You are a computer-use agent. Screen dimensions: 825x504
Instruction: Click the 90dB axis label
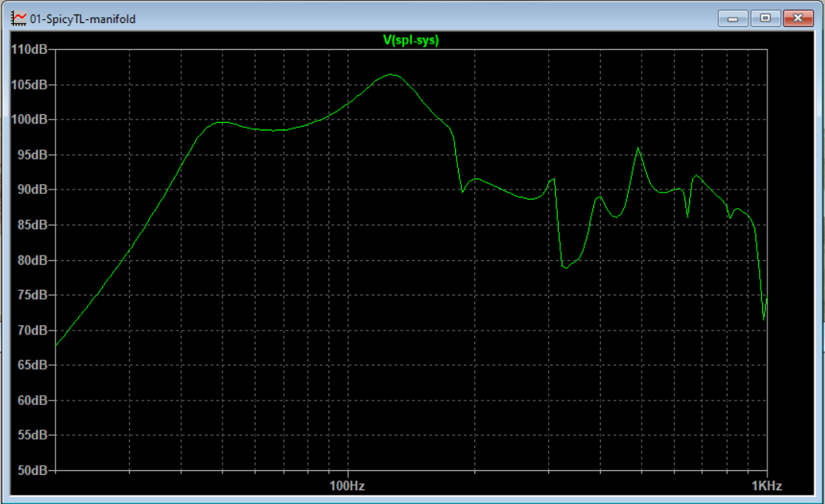(33, 189)
